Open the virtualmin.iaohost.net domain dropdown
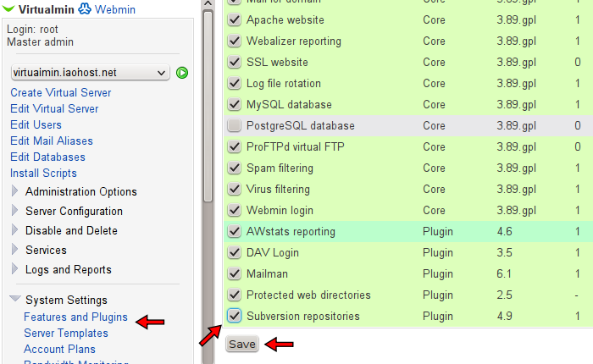593x364 pixels. click(90, 73)
